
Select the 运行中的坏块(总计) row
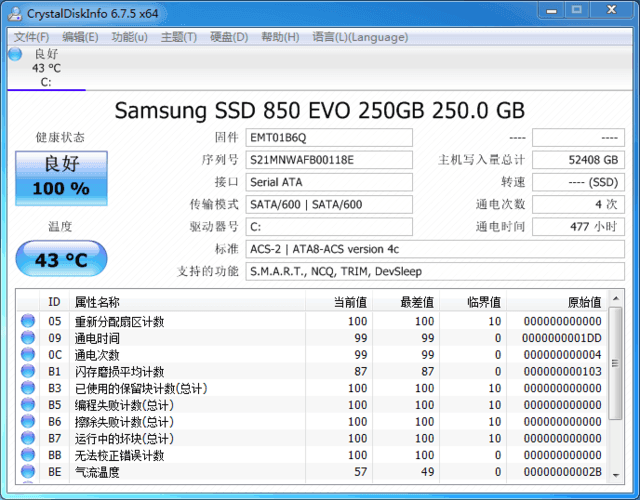(312, 438)
